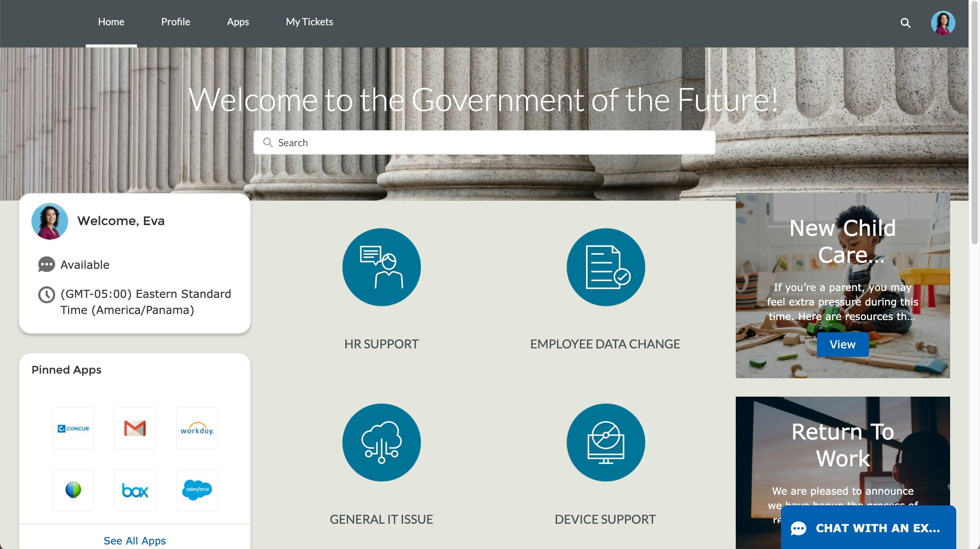The image size is (980, 549).
Task: Open the user avatar menu at top right
Action: click(943, 23)
